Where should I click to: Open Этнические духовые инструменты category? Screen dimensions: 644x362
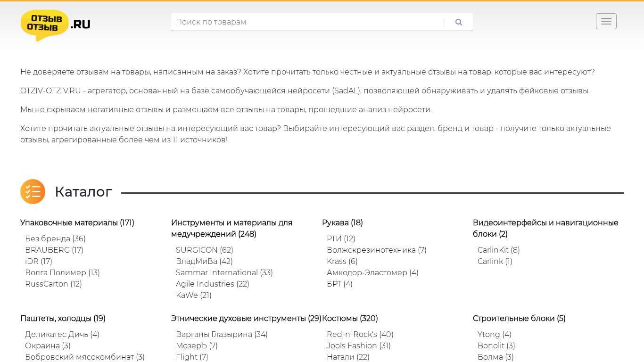[x=246, y=318]
